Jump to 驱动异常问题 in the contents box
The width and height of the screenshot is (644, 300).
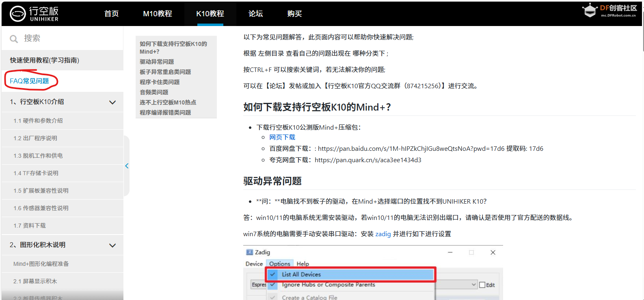click(157, 62)
